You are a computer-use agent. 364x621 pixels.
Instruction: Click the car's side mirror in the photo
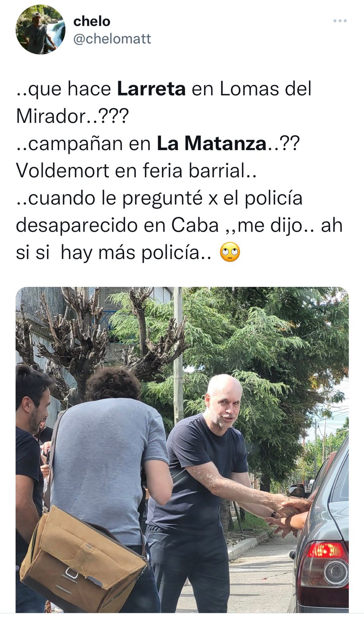(297, 491)
